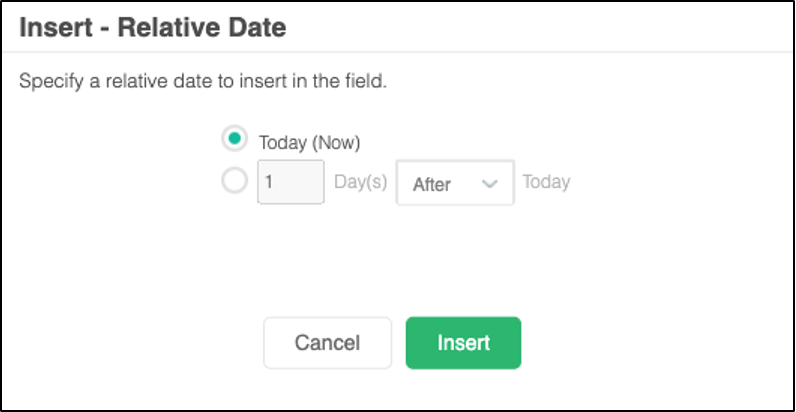Click the chevron arrow in After dropdown
Viewport: 796px width, 412px height.
[490, 184]
